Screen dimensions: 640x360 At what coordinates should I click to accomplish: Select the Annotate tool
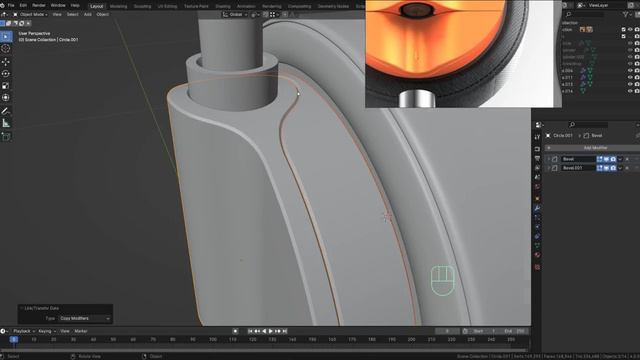click(6, 111)
